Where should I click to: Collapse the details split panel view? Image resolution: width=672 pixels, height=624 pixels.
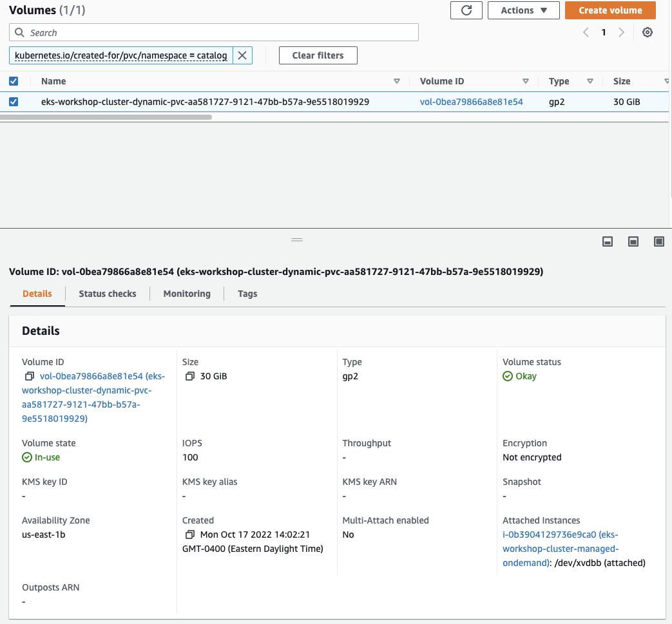pos(607,241)
